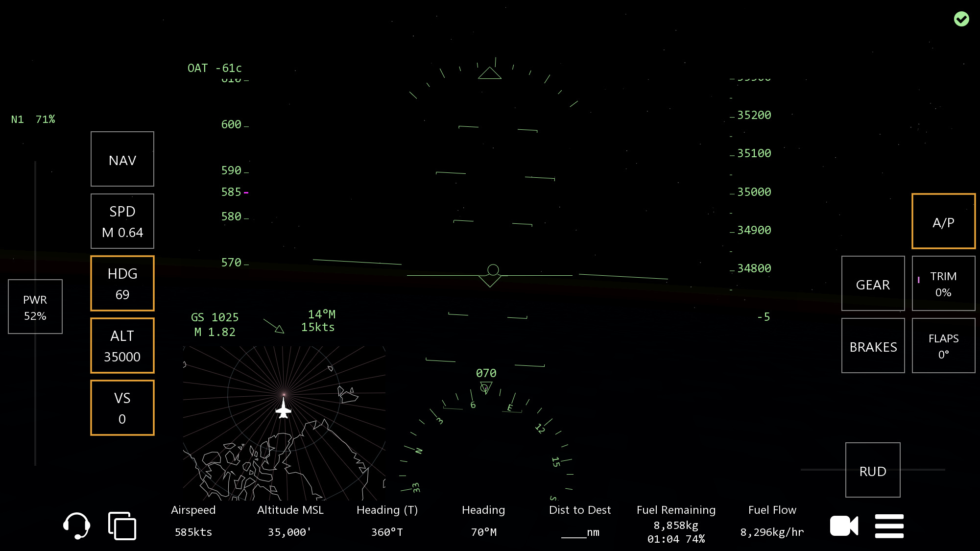980x551 pixels.
Task: Toggle the VS 0 vertical speed hold
Action: (x=122, y=407)
